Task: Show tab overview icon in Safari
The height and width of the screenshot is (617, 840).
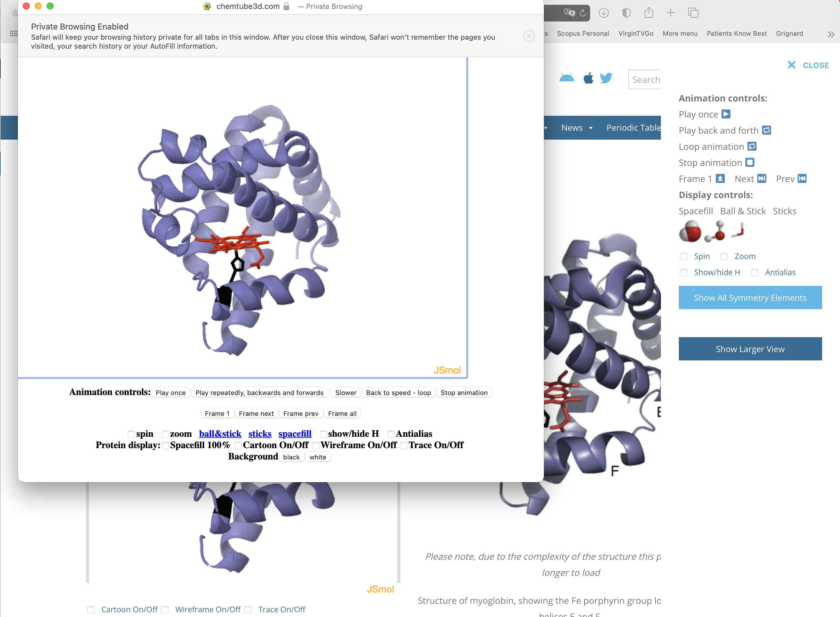Action: [x=693, y=13]
